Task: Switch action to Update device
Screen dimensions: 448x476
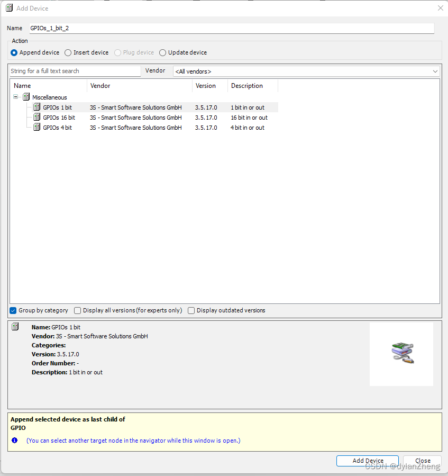Action: 163,52
